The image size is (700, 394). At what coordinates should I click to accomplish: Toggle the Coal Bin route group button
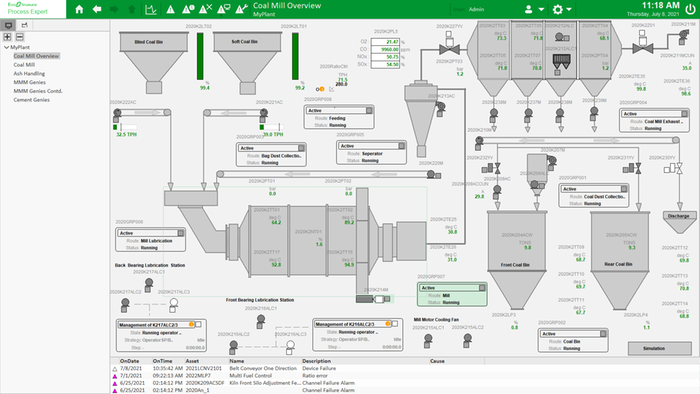coord(603,334)
